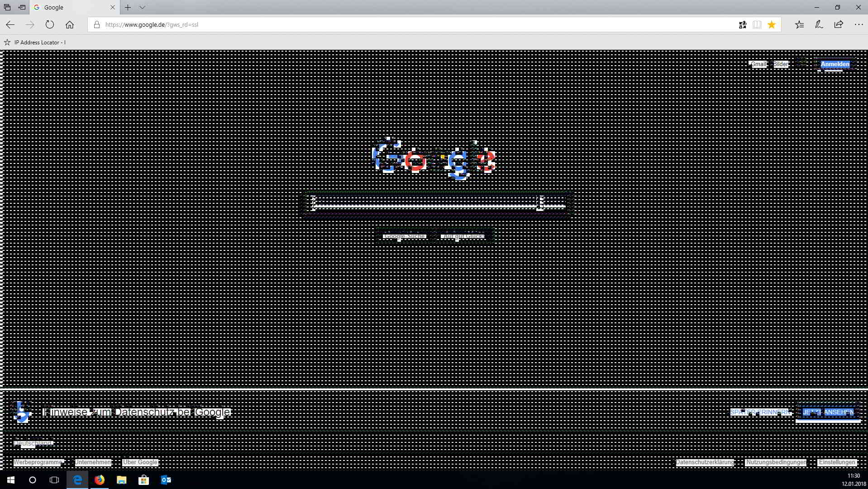This screenshot has height=489, width=868.
Task: Open the Unternehmen footer link
Action: click(x=93, y=462)
